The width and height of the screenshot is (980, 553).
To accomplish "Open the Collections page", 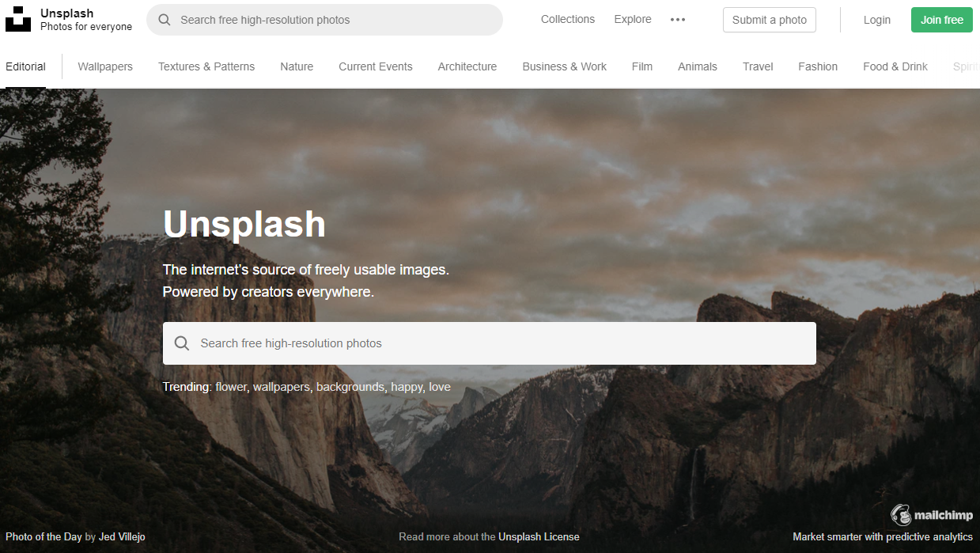I will coord(568,20).
